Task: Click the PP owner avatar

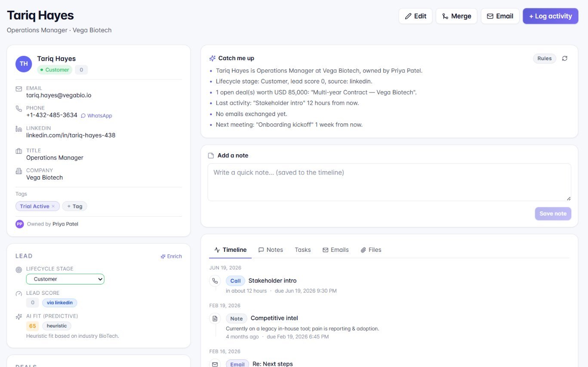Action: click(x=19, y=224)
